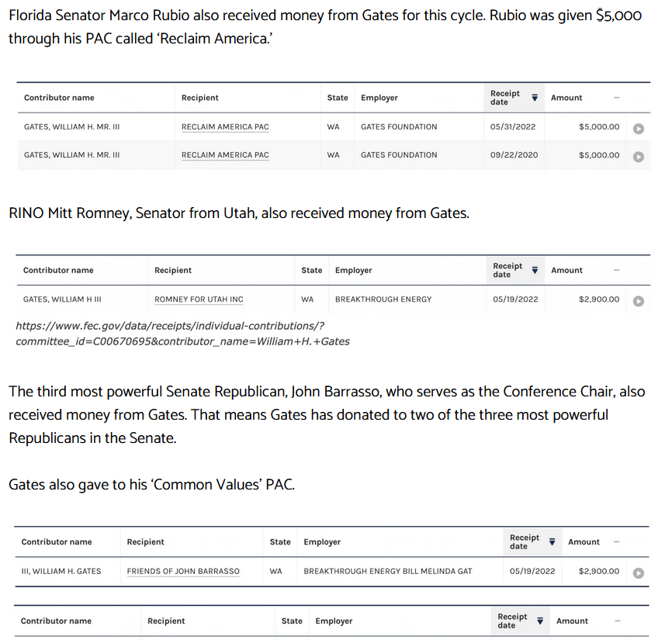The image size is (672, 640).
Task: Toggle the Receipt date sort arrow in the bottom table
Action: 541,621
